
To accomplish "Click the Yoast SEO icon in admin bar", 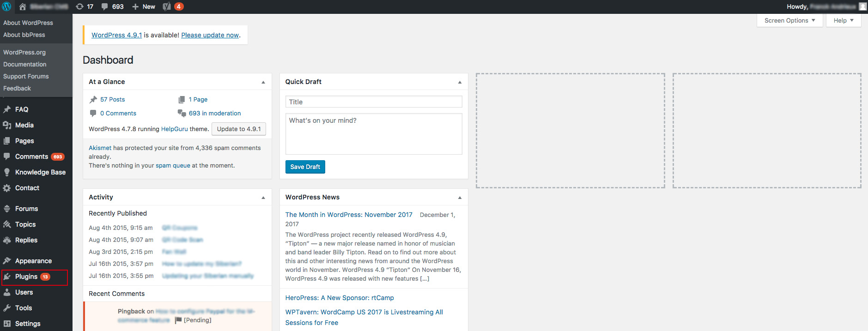I will click(x=167, y=6).
